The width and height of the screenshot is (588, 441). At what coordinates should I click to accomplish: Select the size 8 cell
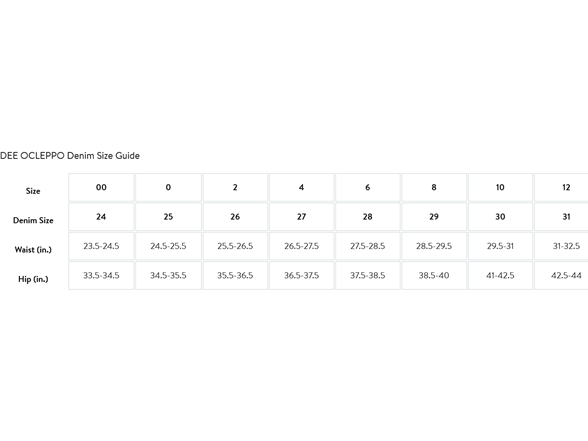coord(434,187)
